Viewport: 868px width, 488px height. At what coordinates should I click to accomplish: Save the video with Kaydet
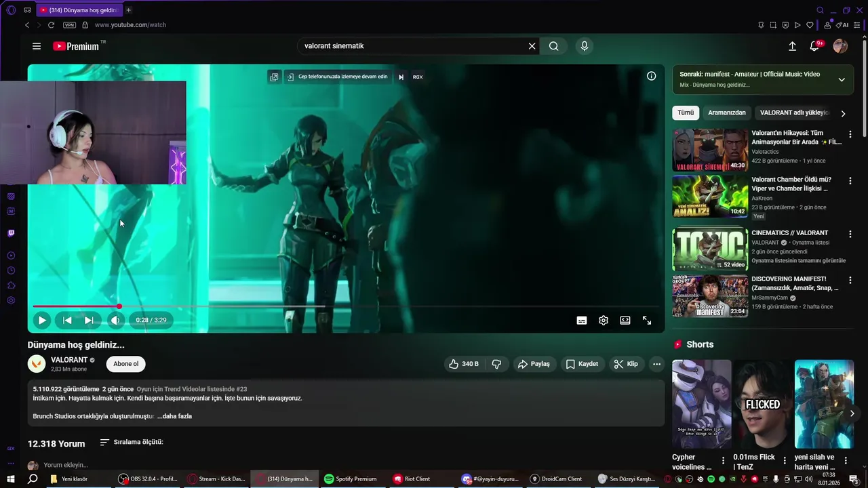click(x=582, y=364)
